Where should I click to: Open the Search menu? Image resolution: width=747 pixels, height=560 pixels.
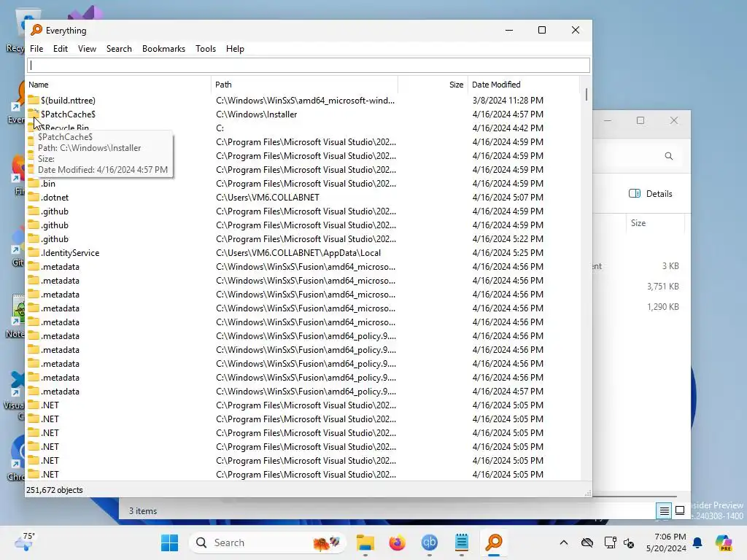point(119,49)
